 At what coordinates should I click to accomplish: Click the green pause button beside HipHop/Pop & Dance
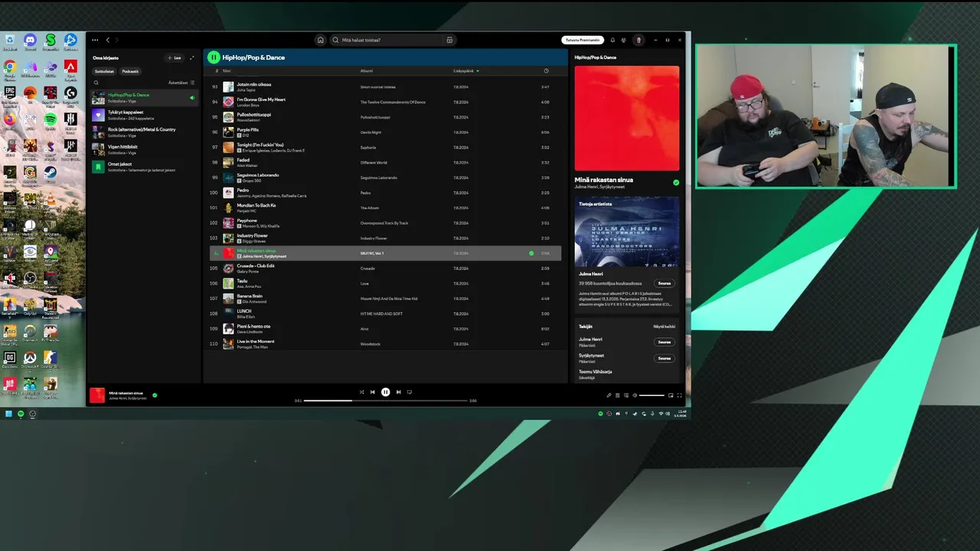214,57
